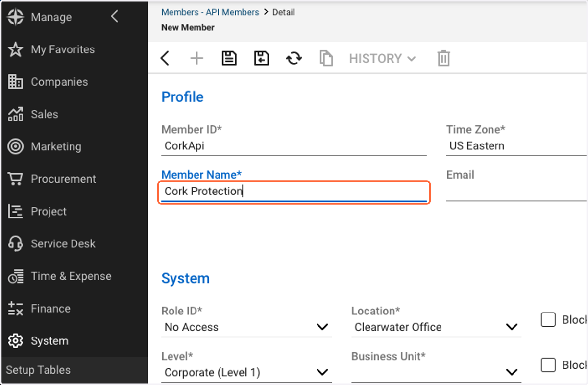Click the Time & Expense clock icon
This screenshot has width=588, height=385.
[x=16, y=276]
